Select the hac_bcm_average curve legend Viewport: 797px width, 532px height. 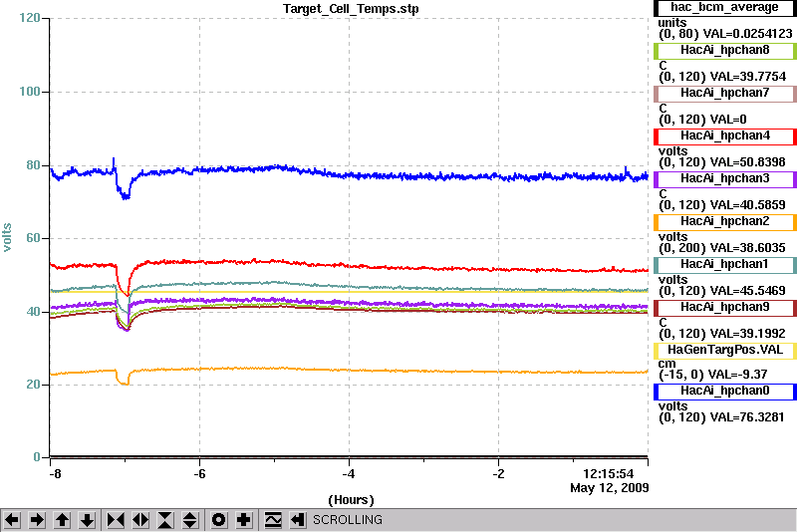click(724, 8)
